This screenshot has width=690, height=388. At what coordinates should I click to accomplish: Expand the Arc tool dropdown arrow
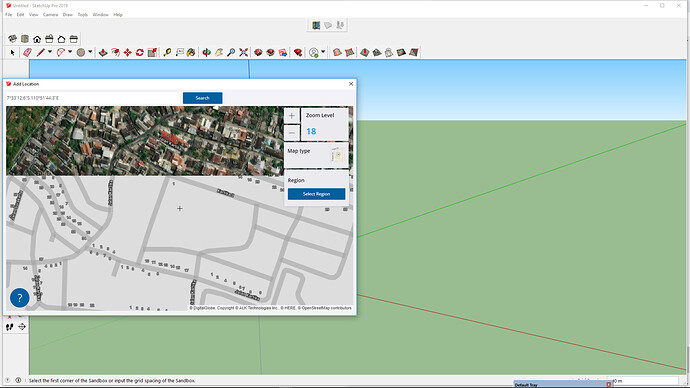70,52
